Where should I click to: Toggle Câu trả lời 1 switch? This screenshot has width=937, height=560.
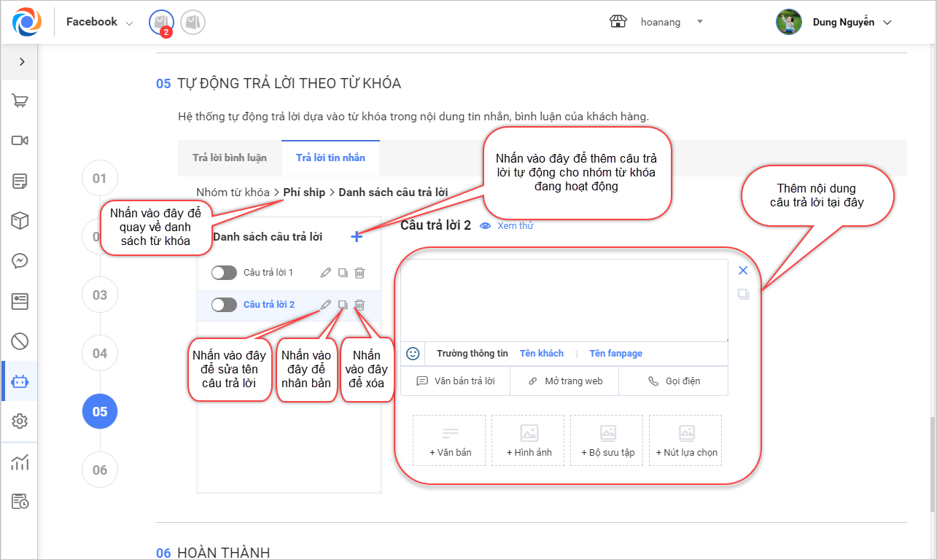click(224, 273)
